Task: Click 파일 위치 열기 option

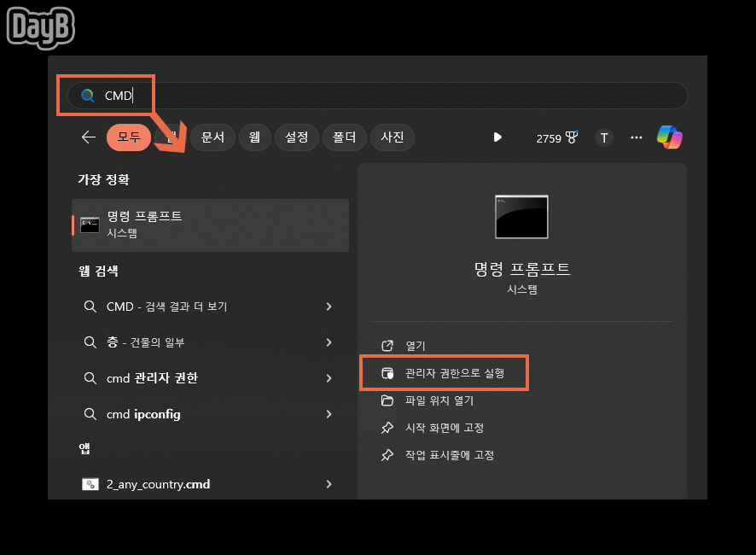Action: pyautogui.click(x=427, y=400)
